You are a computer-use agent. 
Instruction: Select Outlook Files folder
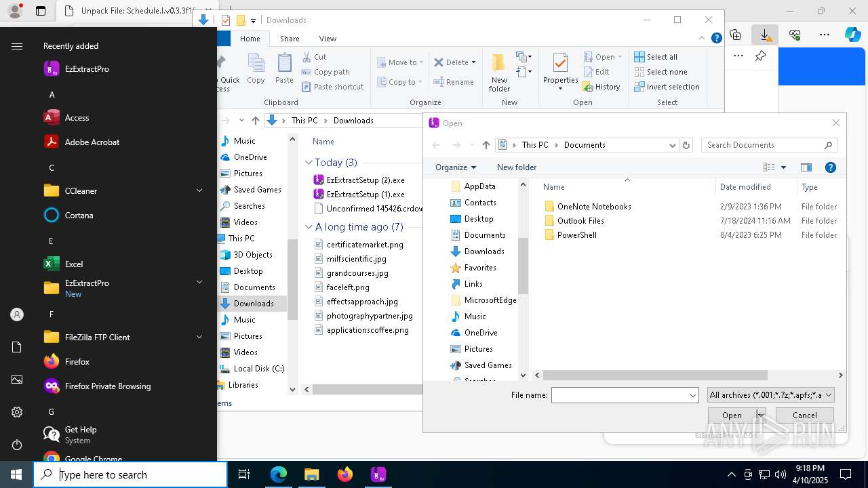pos(580,220)
